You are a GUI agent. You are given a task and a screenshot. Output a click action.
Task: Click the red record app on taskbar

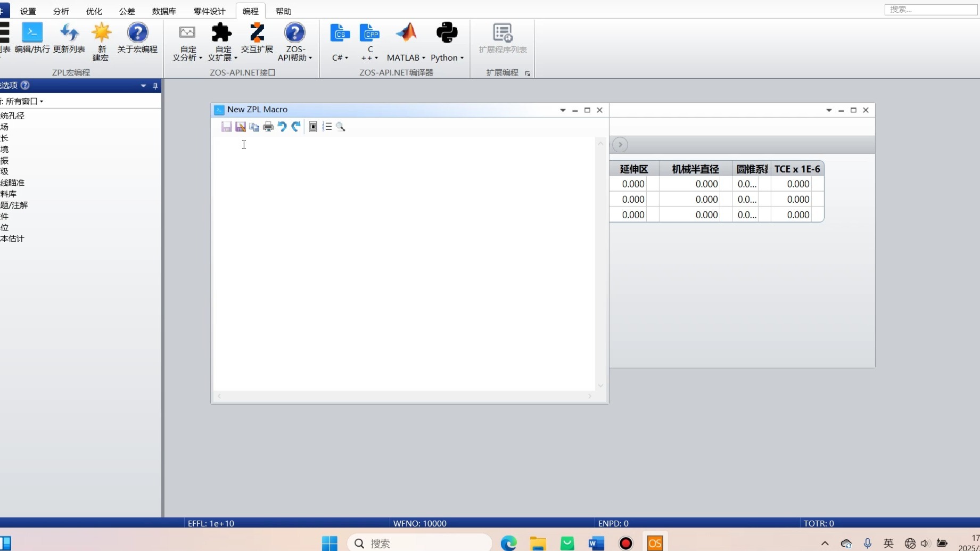tap(625, 543)
